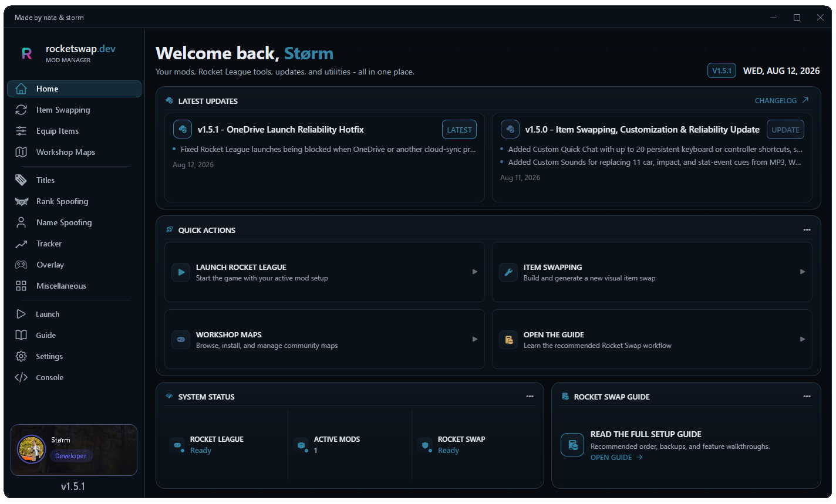
Task: Click the Item Swapping wrench icon
Action: pyautogui.click(x=508, y=272)
